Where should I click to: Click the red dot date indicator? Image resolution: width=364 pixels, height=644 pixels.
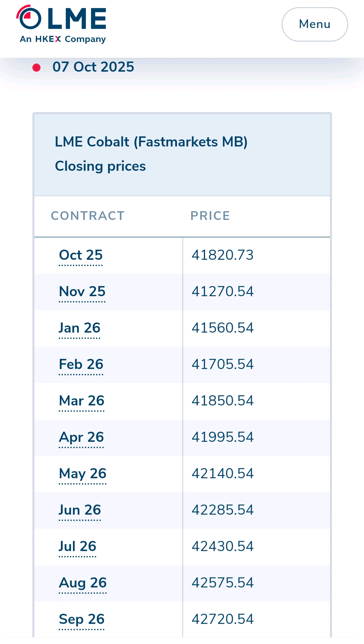36,68
